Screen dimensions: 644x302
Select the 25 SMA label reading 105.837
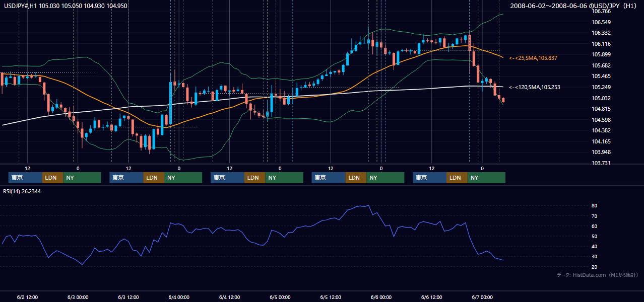point(533,58)
